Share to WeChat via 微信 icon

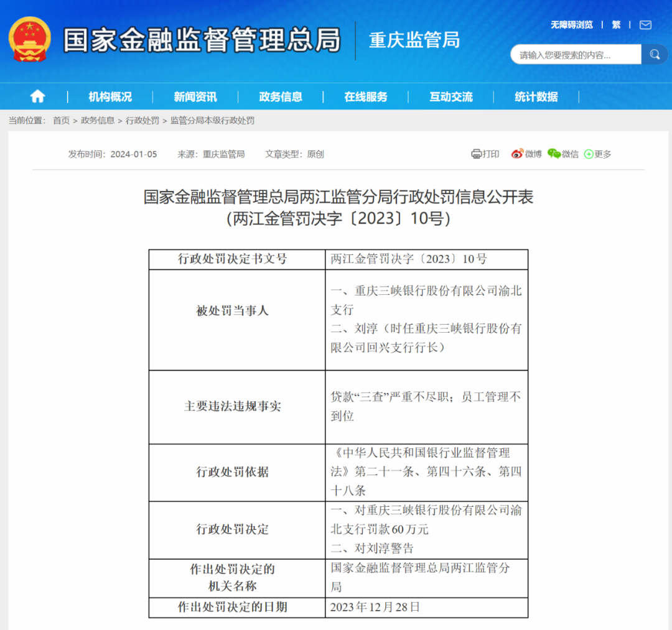click(x=563, y=154)
